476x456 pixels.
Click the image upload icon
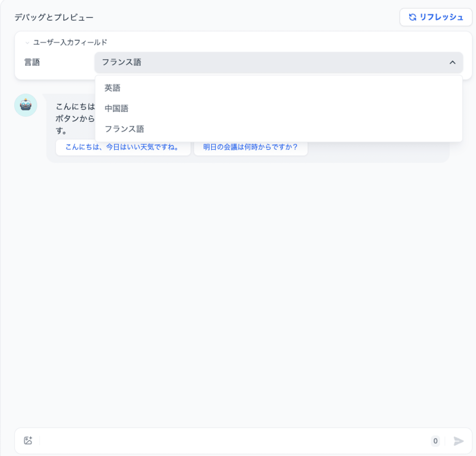point(28,441)
